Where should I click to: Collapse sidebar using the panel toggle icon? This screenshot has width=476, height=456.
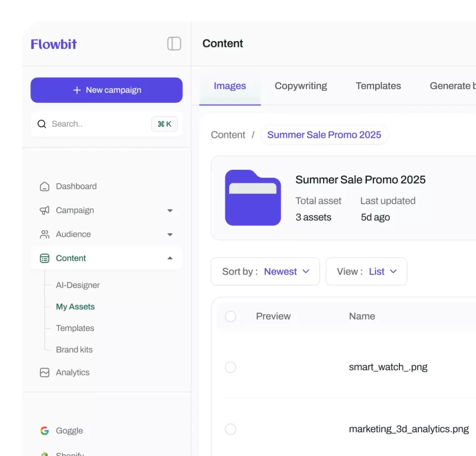coord(174,43)
